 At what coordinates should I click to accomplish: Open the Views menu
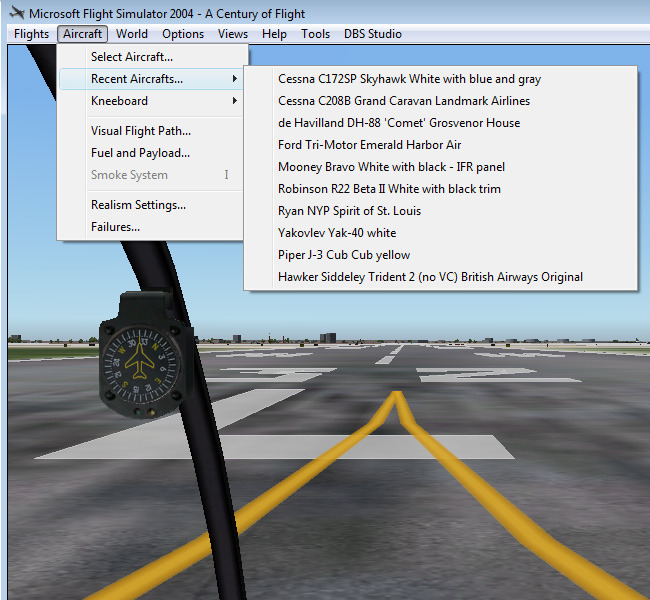(x=233, y=34)
